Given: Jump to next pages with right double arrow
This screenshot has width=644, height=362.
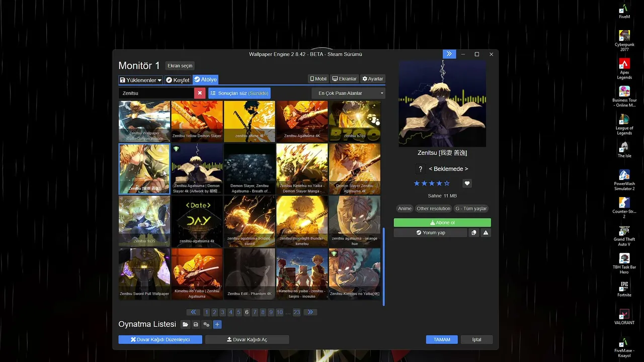Looking at the screenshot, I should 310,312.
